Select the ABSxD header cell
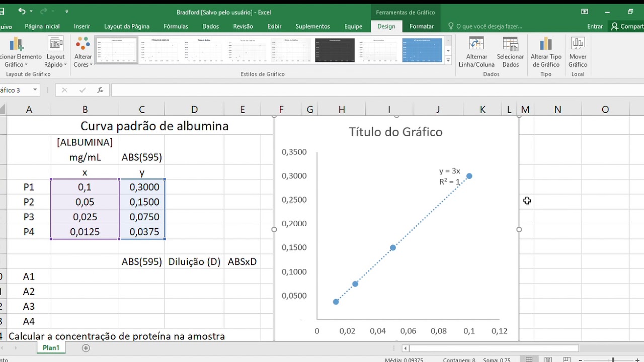Viewport: 644px width, 362px height. point(243,261)
